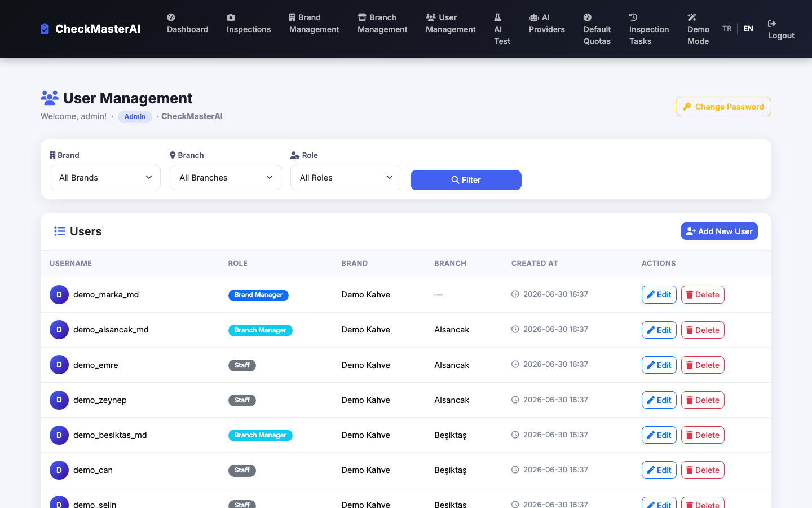Image resolution: width=812 pixels, height=508 pixels.
Task: Click the Branch Manager badge for demo_alsancak_md
Action: click(260, 330)
